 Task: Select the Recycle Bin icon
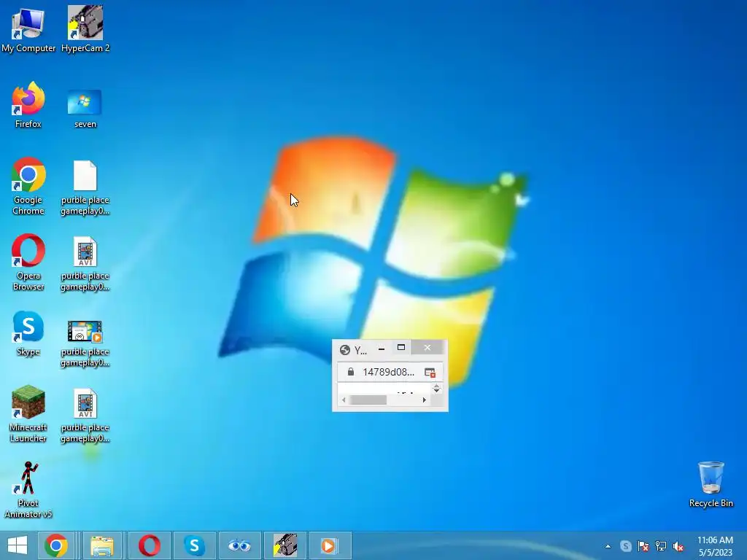click(x=711, y=484)
